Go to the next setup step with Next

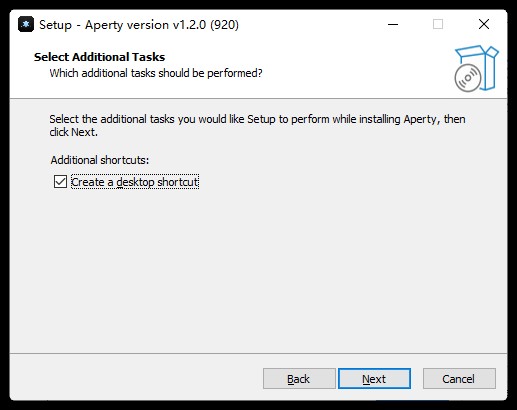pos(374,379)
